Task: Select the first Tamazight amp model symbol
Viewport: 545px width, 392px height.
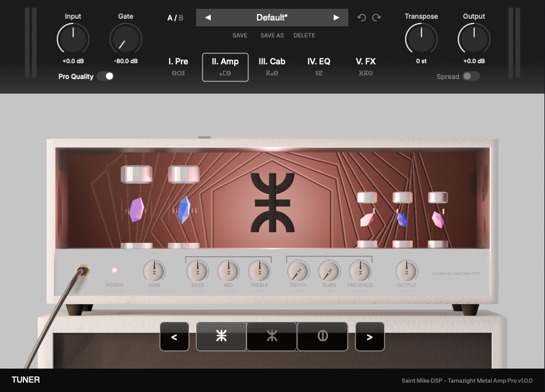Action: tap(221, 336)
